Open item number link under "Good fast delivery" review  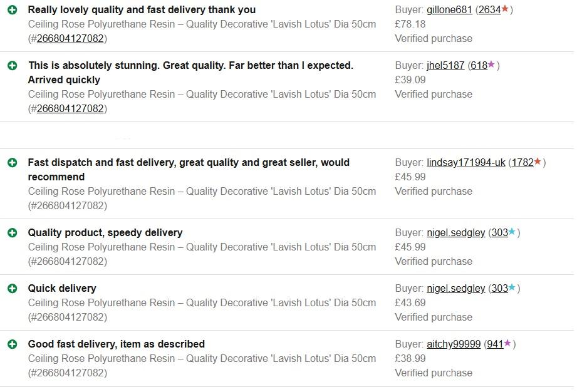[x=70, y=373]
